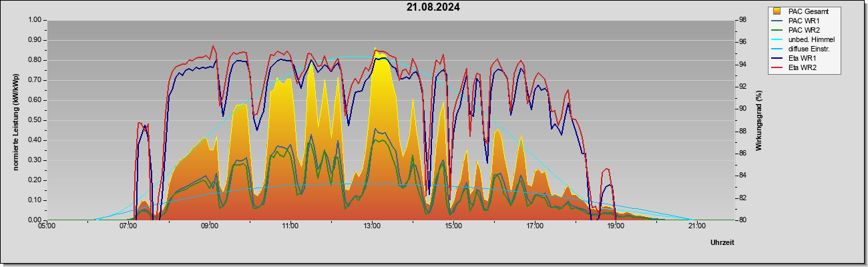Select the PAC WR2 legend entry
This screenshot has height=267, width=868.
(801, 30)
